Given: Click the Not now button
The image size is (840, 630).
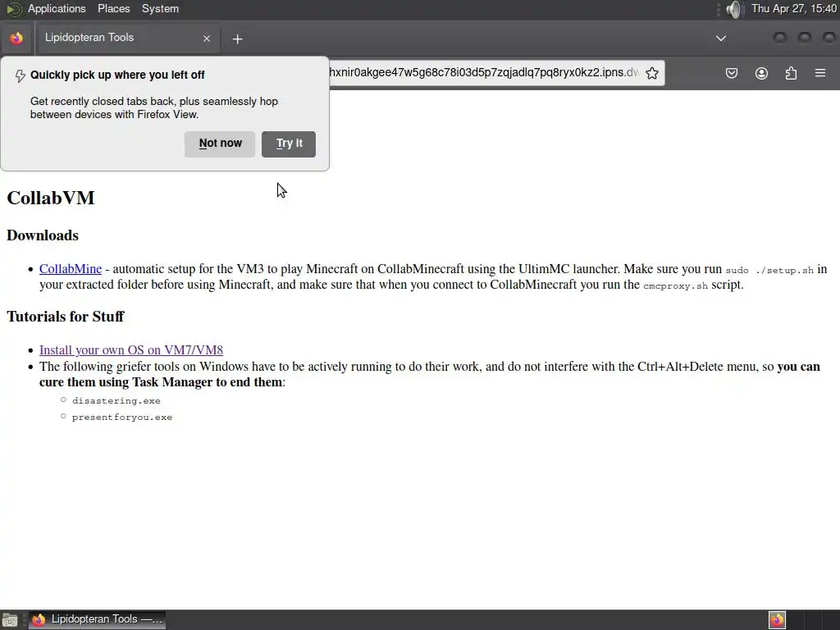Looking at the screenshot, I should [220, 144].
